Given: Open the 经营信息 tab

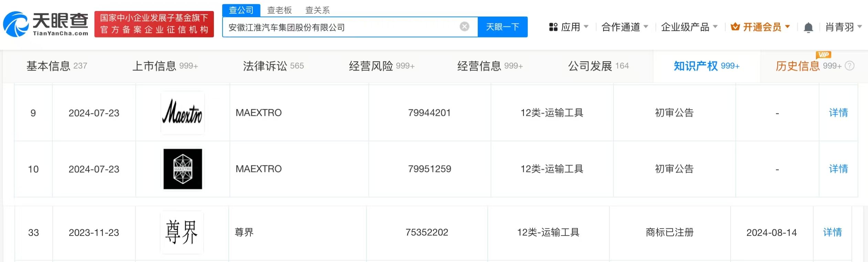Looking at the screenshot, I should (490, 66).
